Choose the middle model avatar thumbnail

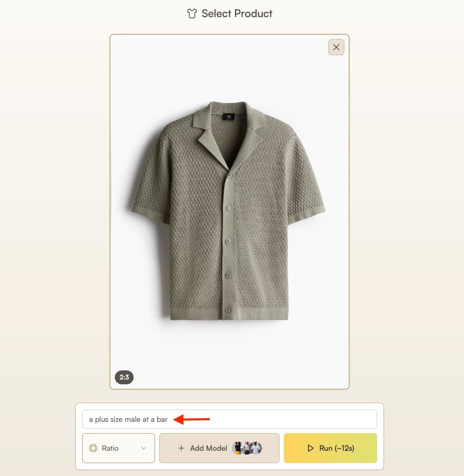[247, 448]
